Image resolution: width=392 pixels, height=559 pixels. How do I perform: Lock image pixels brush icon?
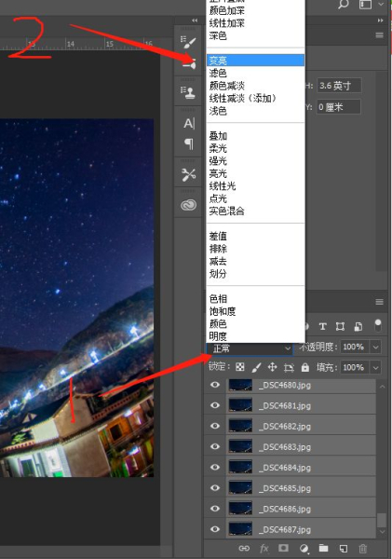coord(256,367)
